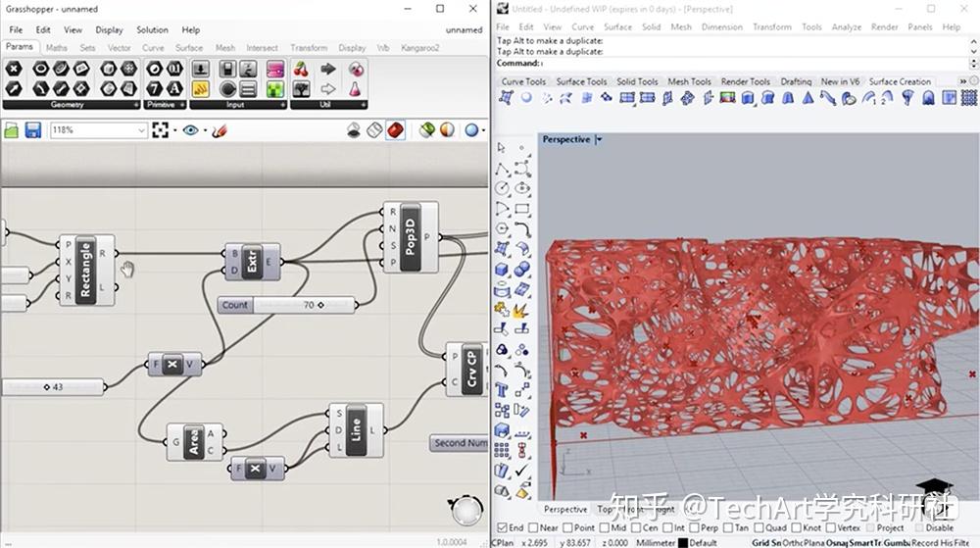980x548 pixels.
Task: Select the yellow feed icon in Input panel
Action: tap(200, 89)
